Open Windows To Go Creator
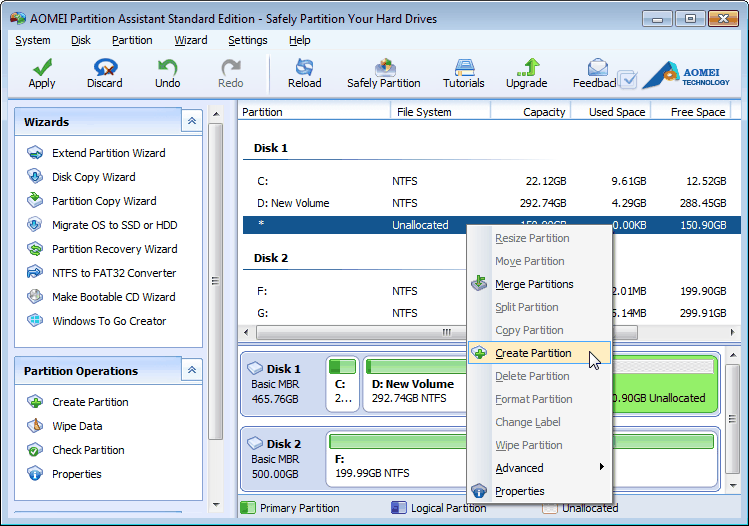The image size is (749, 526). (109, 321)
